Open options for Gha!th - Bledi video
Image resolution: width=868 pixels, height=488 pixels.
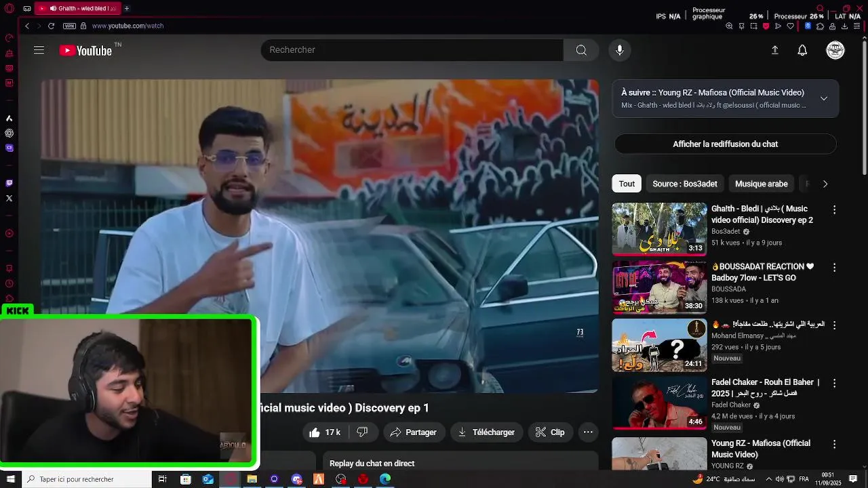834,210
